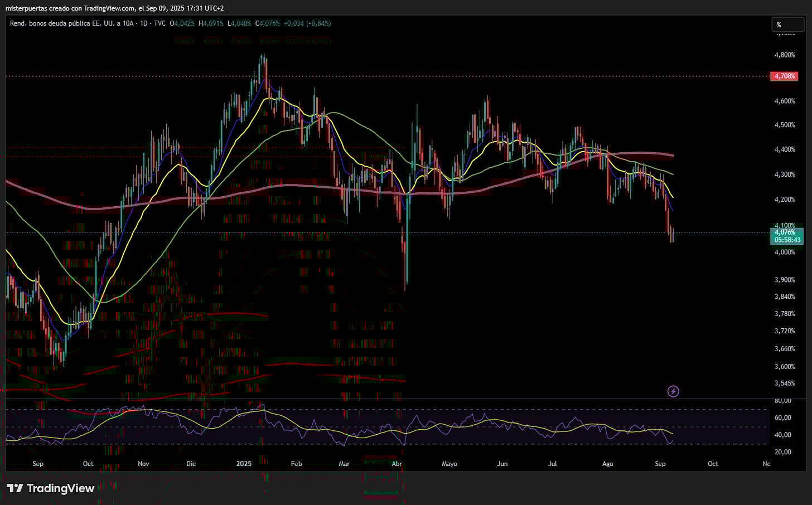Click the misterpuertas header caption text
Screen dimensions: 812x505
tap(114, 8)
